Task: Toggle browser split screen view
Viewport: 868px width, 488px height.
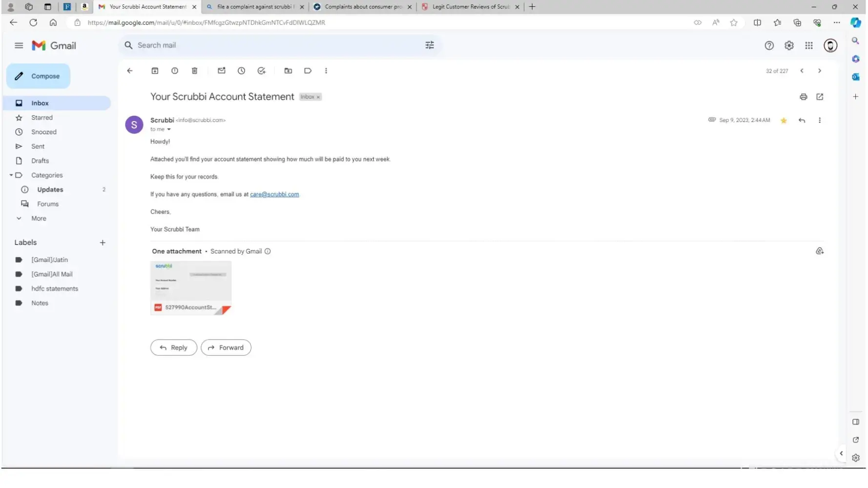Action: [757, 22]
